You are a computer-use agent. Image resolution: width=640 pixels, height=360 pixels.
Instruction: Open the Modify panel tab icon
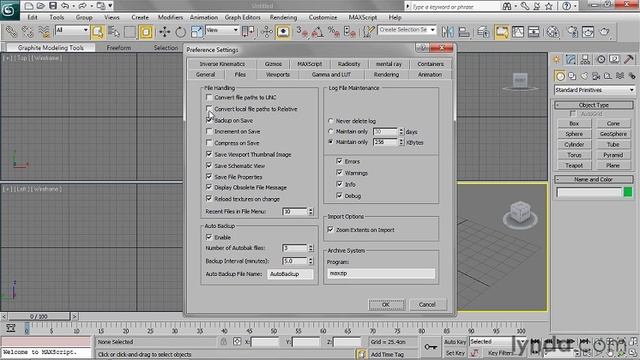click(571, 60)
